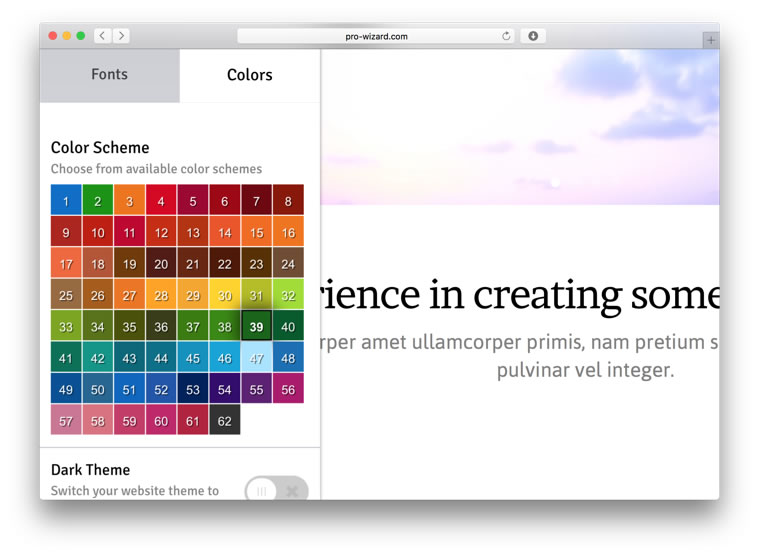
Task: Choose color scheme 5 crimson swatch
Action: [193, 200]
